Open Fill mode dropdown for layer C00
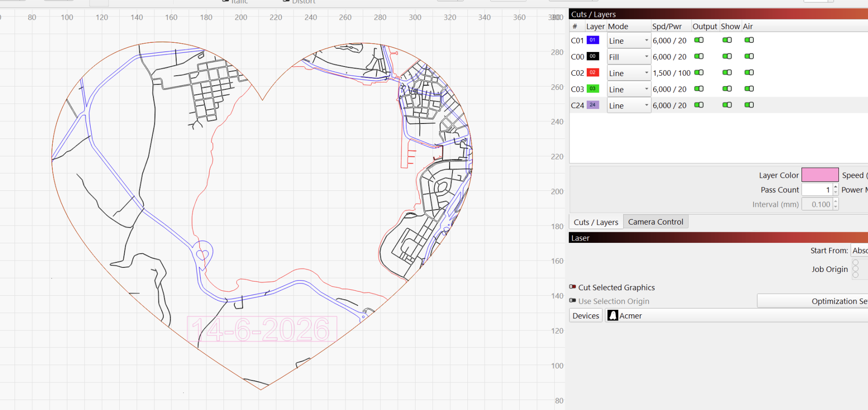The width and height of the screenshot is (868, 410). coord(629,57)
